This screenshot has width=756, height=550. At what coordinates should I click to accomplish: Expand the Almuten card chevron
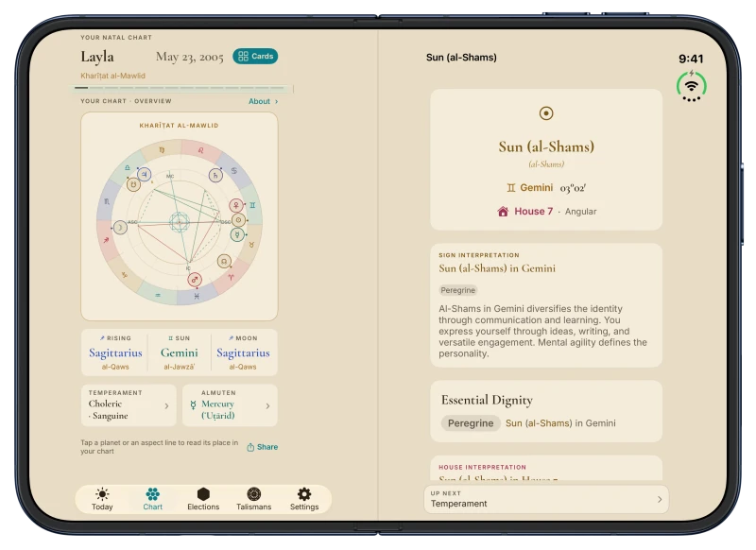(267, 405)
